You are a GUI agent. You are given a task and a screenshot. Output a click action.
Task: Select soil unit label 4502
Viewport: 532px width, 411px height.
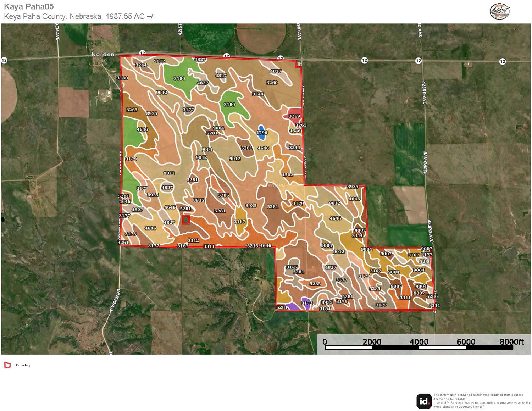[287, 174]
